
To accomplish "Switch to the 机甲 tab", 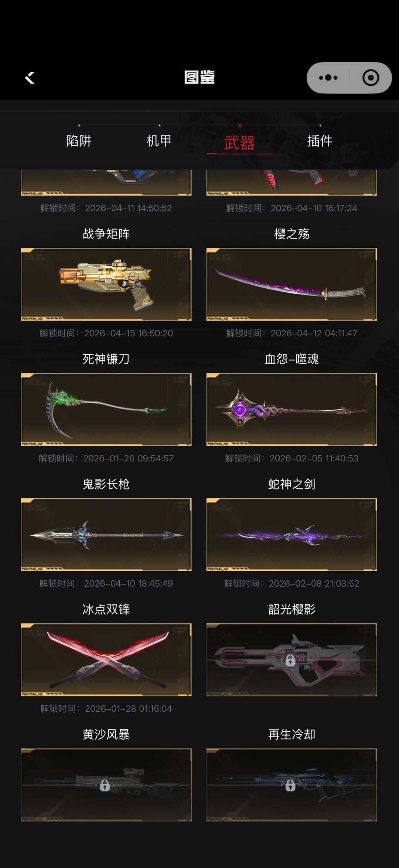I will (159, 141).
